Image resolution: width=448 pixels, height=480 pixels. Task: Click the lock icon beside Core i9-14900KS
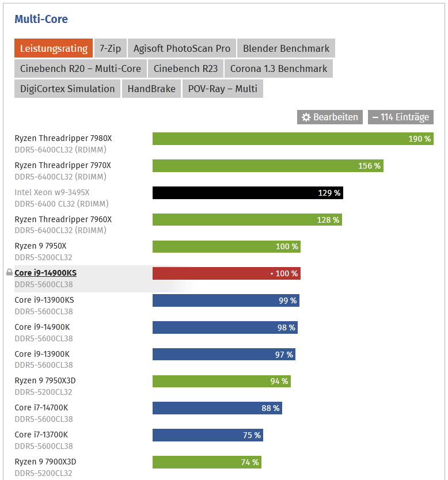pos(9,272)
